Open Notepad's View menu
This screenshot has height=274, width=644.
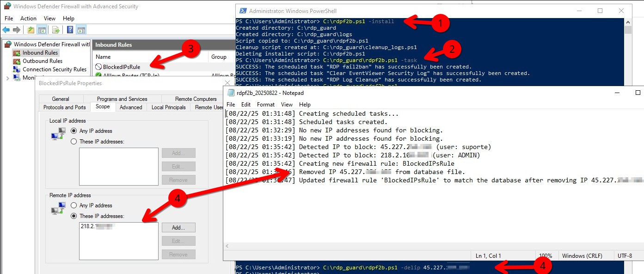click(287, 105)
